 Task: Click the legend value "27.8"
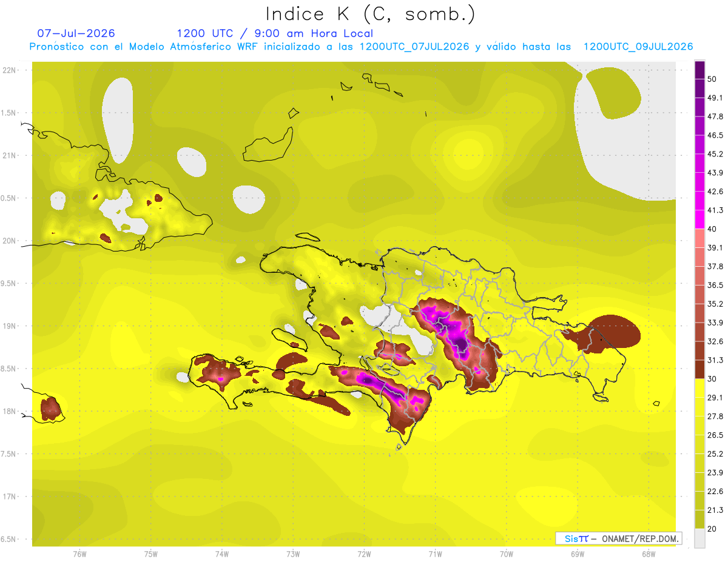pyautogui.click(x=716, y=416)
